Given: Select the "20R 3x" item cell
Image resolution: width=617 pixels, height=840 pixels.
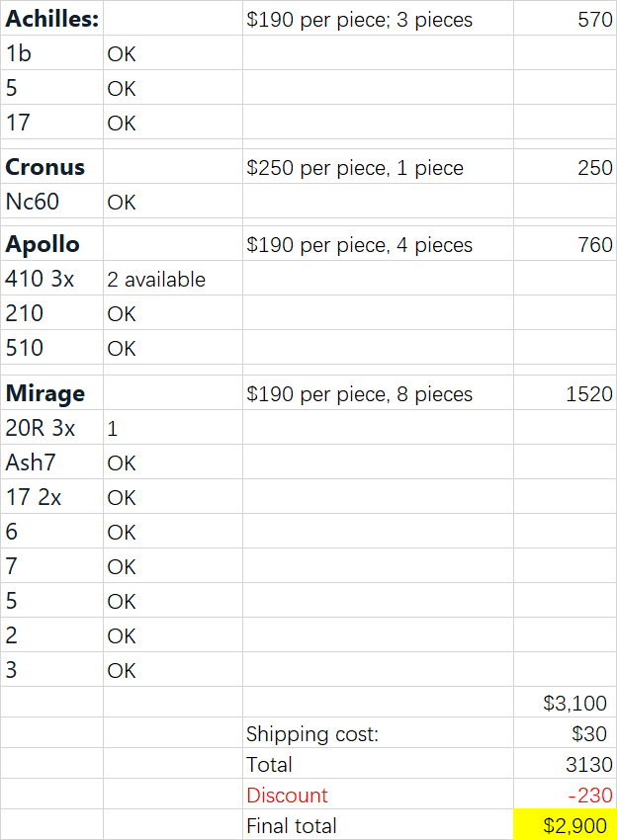Looking at the screenshot, I should point(52,428).
